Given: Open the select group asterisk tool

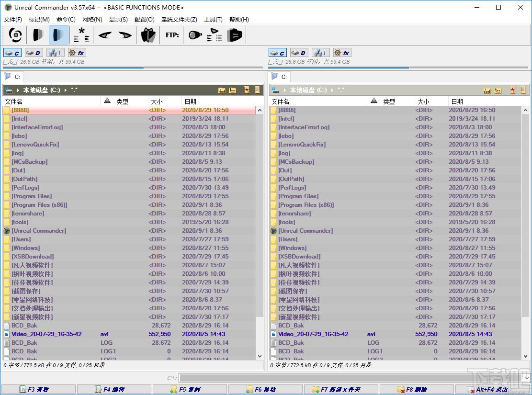Looking at the screenshot, I should (82, 35).
